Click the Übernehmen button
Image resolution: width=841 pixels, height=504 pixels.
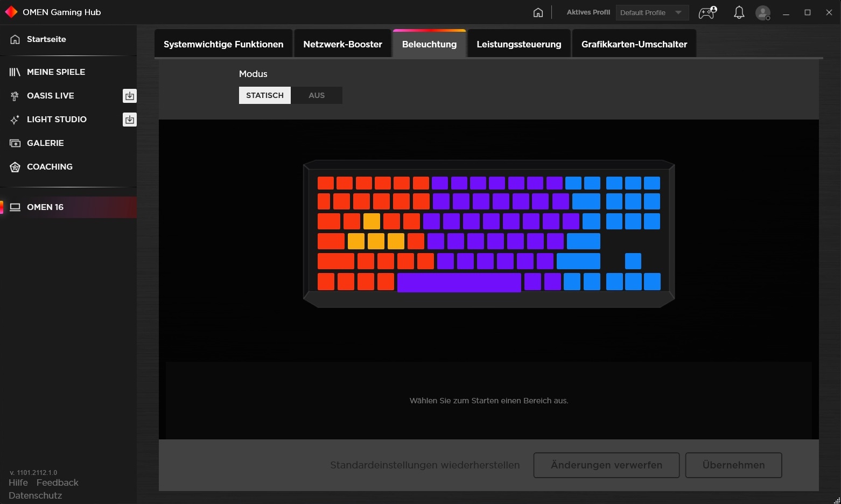click(733, 465)
